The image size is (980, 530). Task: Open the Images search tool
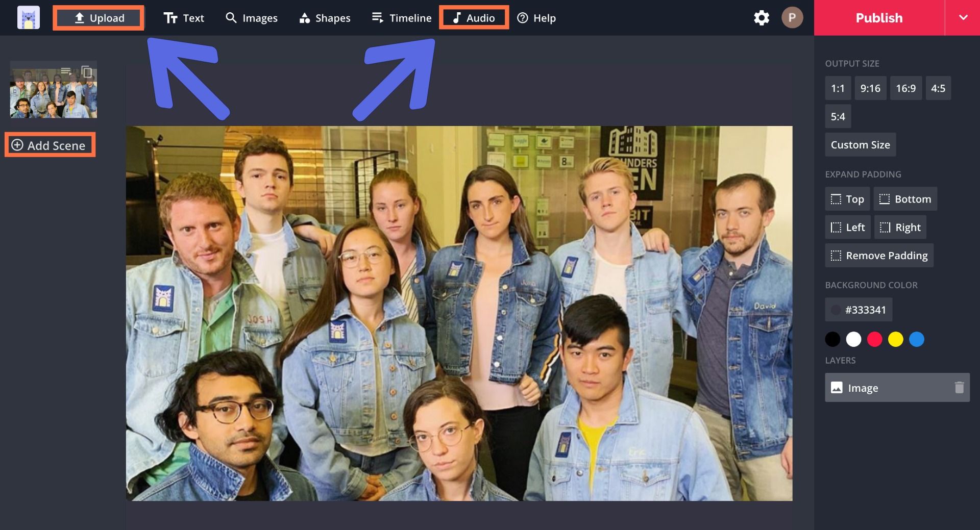252,18
